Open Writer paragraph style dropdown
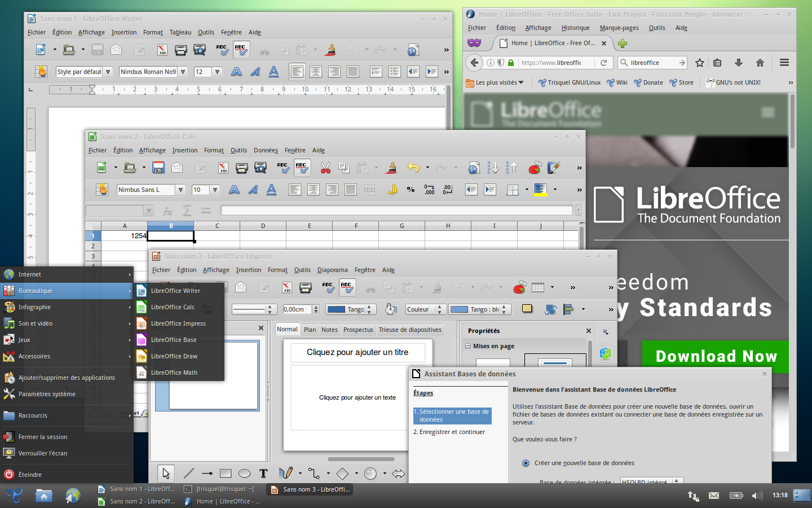812x508 pixels. [x=108, y=72]
